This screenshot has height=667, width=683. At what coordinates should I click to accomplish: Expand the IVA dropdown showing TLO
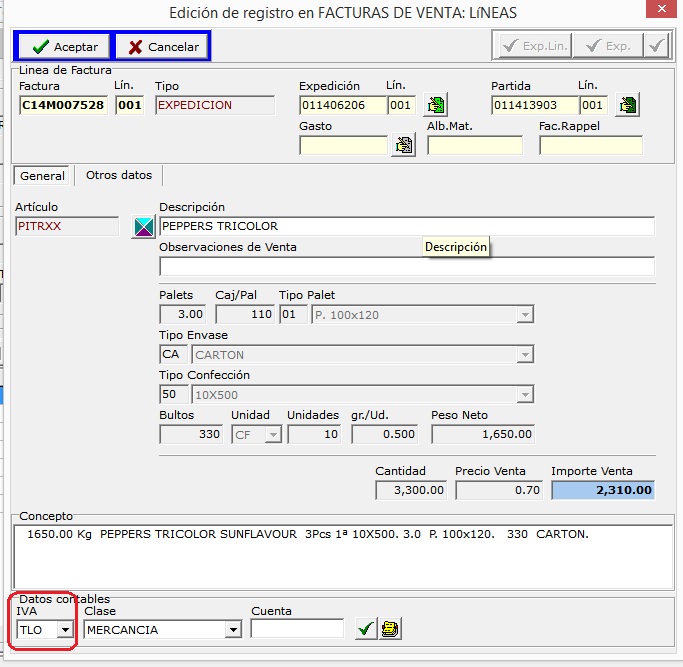tap(65, 630)
